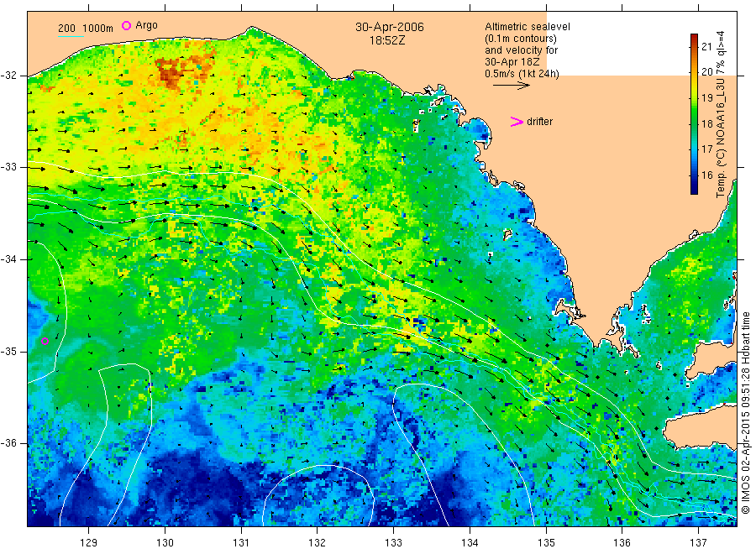Viewport: 756px width, 554px height.
Task: Select the date text 30-Apr-2006
Action: 390,27
